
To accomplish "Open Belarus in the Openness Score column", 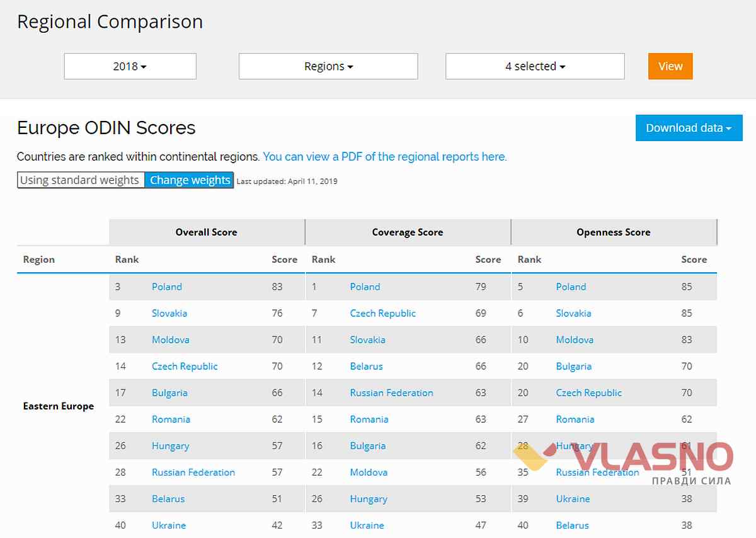I will click(x=573, y=525).
